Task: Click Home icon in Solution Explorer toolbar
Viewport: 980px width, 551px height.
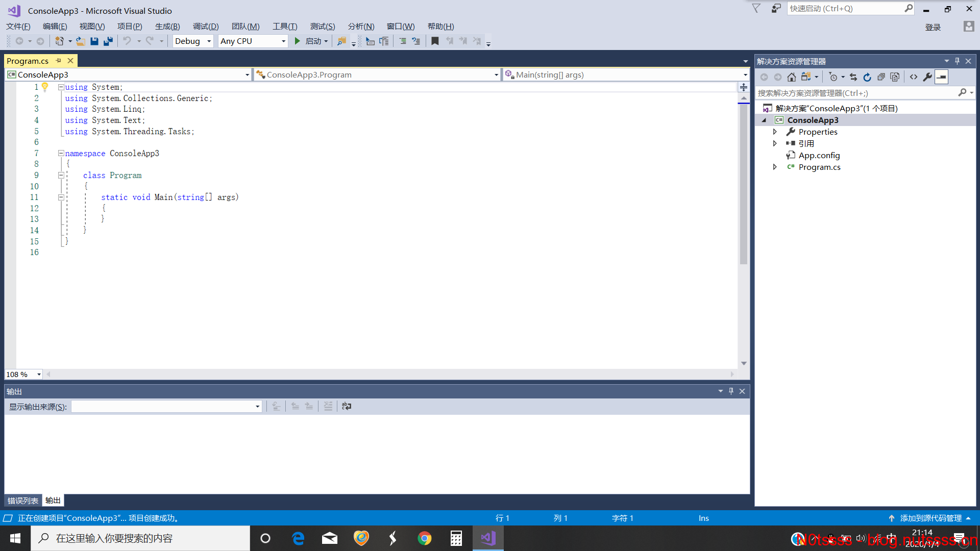Action: pyautogui.click(x=791, y=77)
